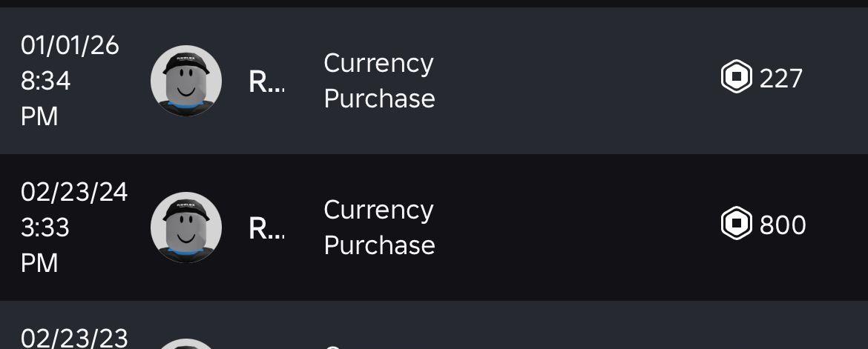The image size is (868, 349).
Task: Click the Robux icon beside 227
Action: 737,78
